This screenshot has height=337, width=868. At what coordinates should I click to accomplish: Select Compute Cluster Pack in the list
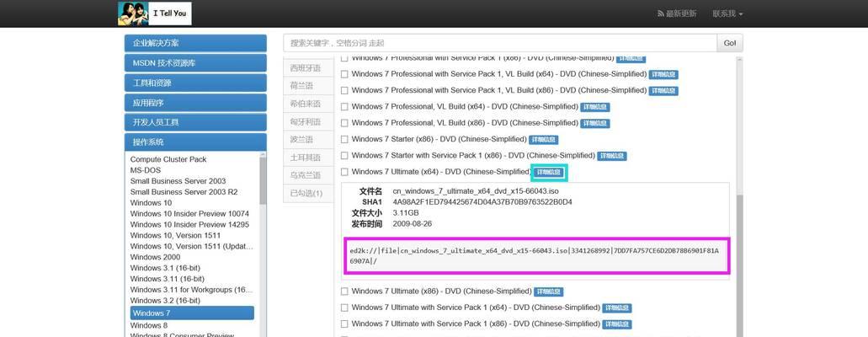168,159
